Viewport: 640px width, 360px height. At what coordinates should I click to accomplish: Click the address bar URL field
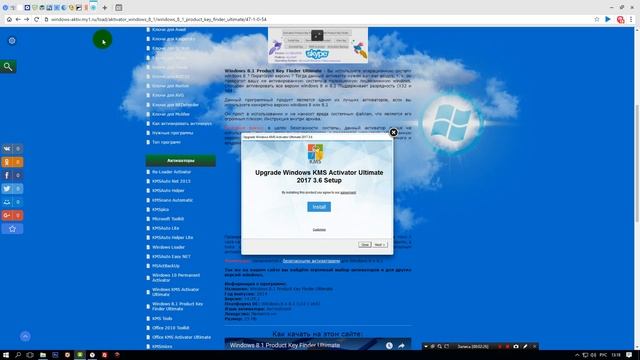(318, 19)
